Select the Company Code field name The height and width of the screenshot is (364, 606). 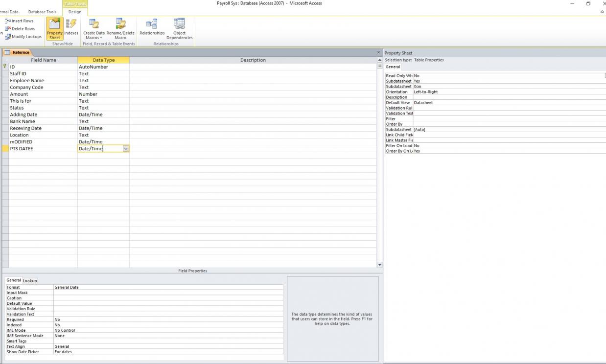[x=43, y=88]
